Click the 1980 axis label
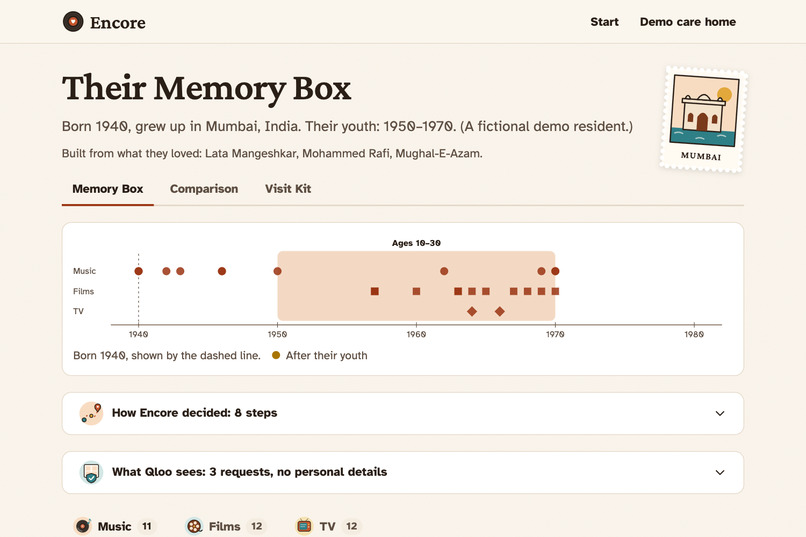The height and width of the screenshot is (537, 806). tap(694, 335)
